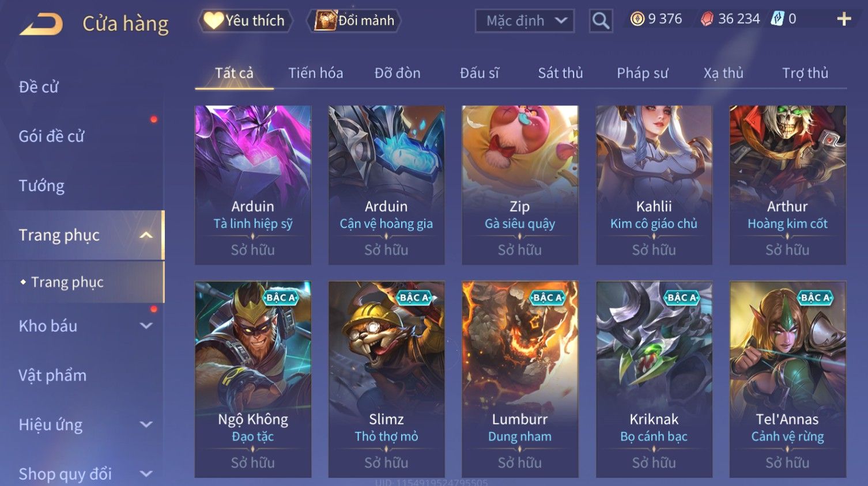Open Đổi mảnh fragment exchange
The image size is (868, 486).
[355, 21]
